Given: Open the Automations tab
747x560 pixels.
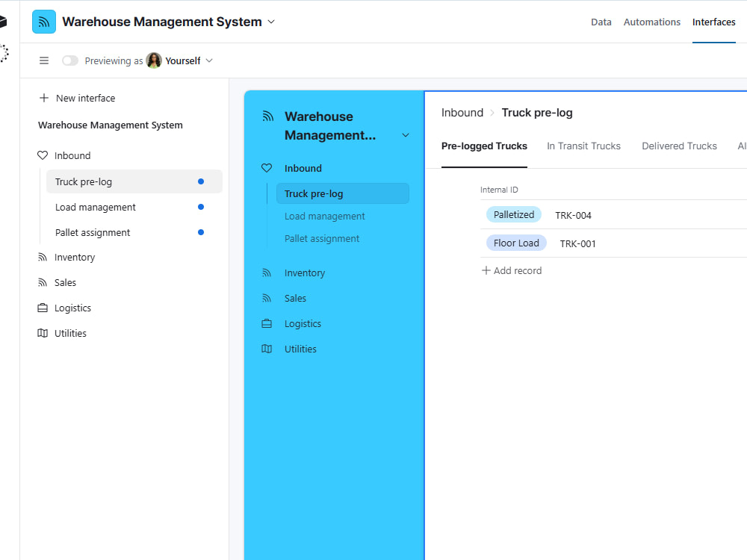Looking at the screenshot, I should 651,22.
